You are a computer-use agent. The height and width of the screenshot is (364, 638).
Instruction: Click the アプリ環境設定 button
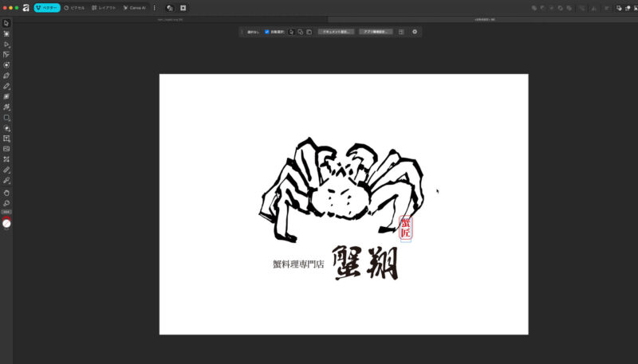point(376,32)
